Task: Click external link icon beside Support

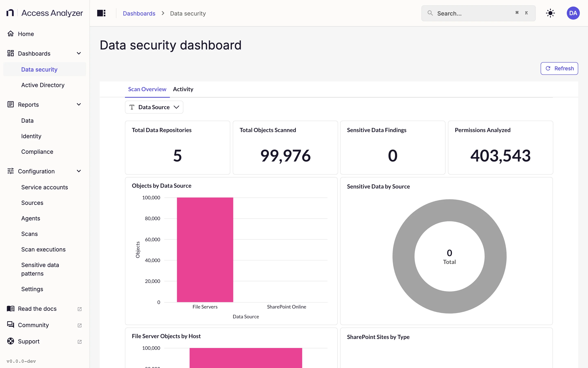Action: click(x=79, y=341)
